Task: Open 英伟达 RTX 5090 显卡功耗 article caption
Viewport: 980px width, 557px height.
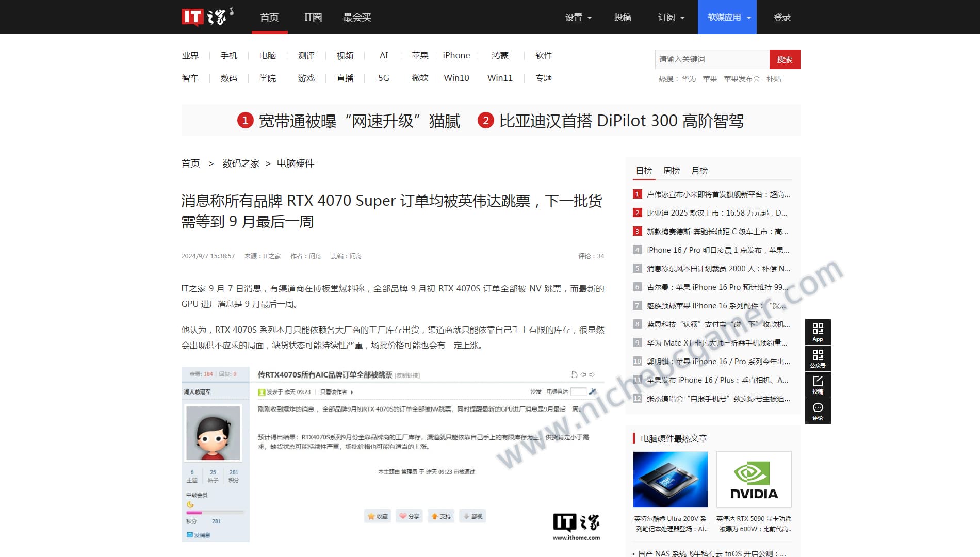Action: click(x=754, y=523)
